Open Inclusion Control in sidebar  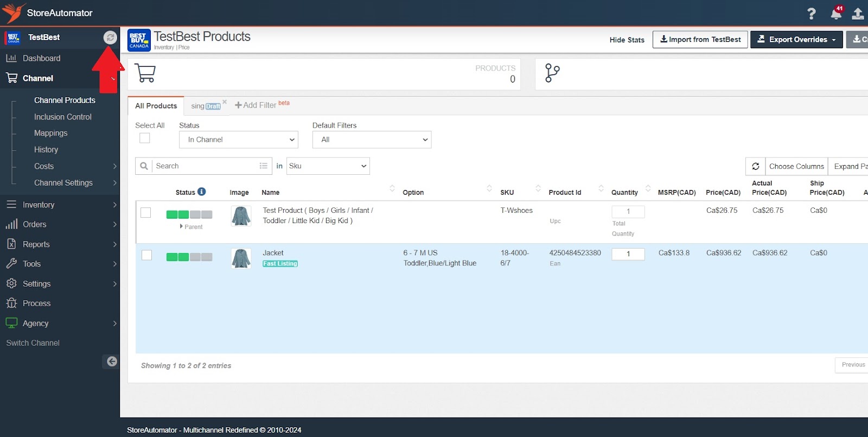coord(63,117)
